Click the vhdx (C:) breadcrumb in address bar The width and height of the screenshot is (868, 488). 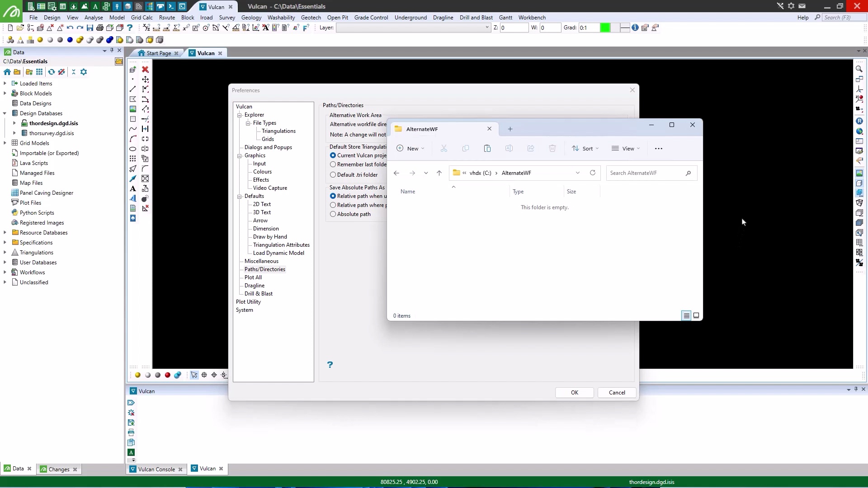[480, 173]
